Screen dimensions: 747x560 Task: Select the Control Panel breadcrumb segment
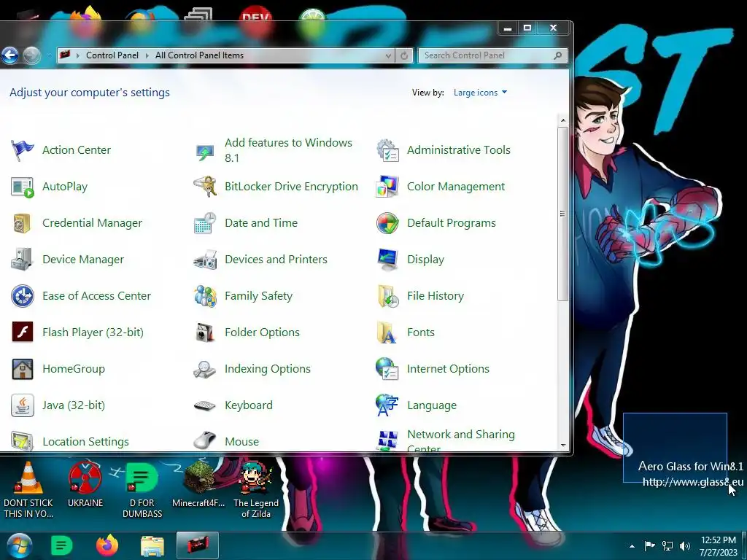tap(112, 55)
